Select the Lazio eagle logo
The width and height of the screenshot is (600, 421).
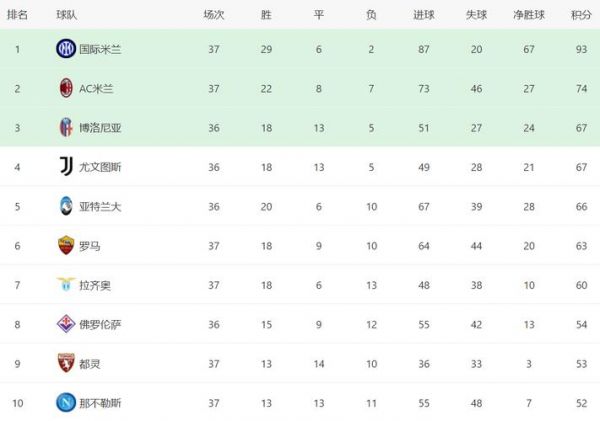click(x=66, y=284)
